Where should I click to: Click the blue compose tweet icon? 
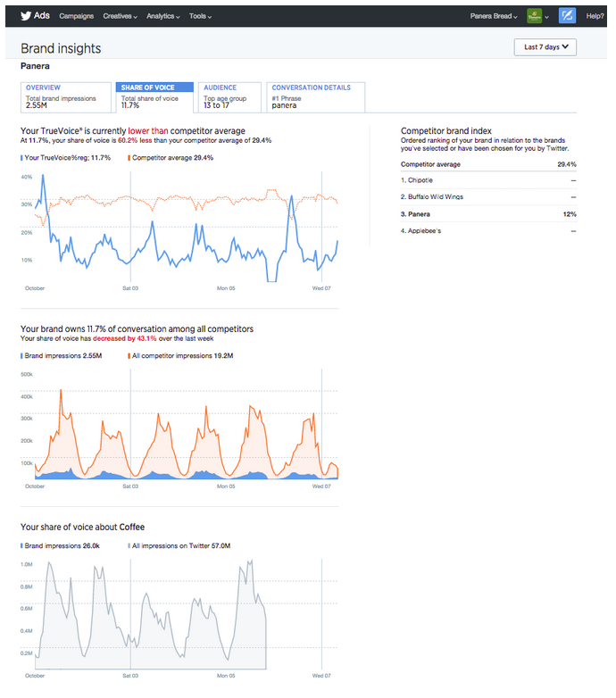coord(567,15)
